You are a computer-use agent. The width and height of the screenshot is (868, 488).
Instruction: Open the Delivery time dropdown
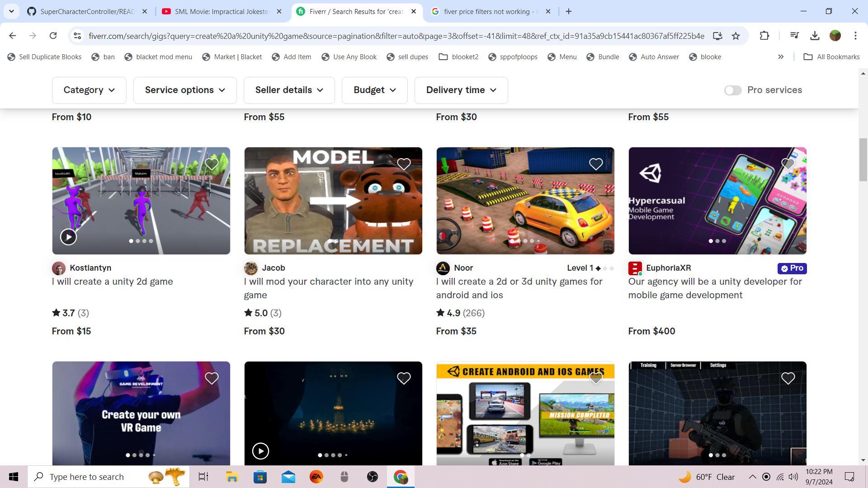[x=461, y=90]
